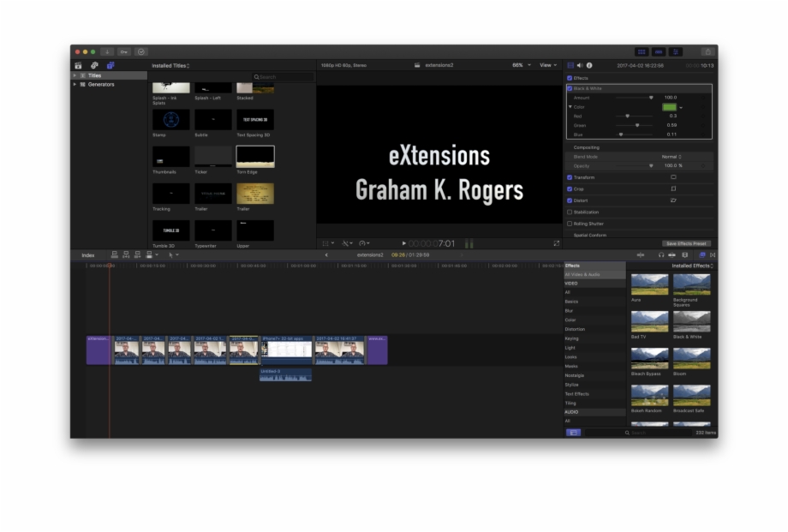The image size is (788, 532).
Task: Click the Save Effects Preset button
Action: tap(685, 243)
